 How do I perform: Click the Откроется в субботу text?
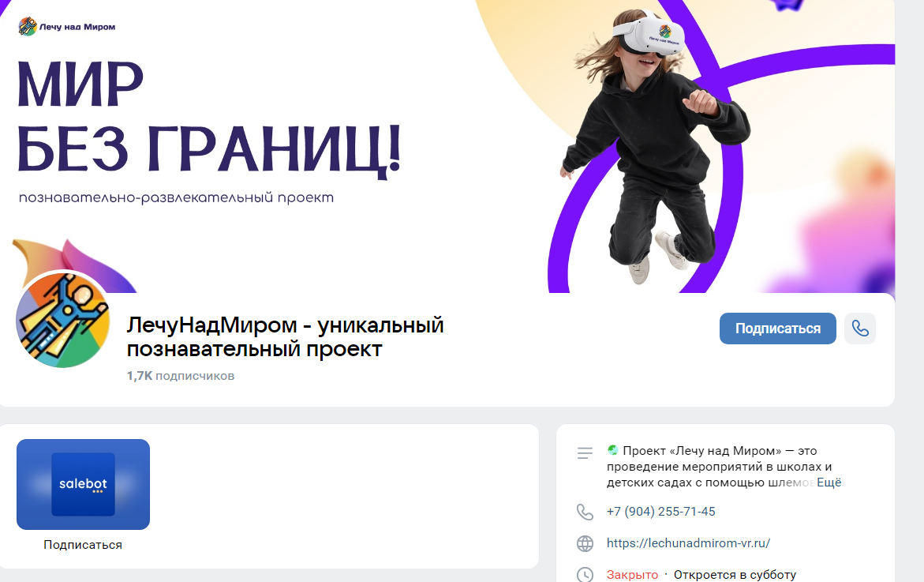coord(735,574)
